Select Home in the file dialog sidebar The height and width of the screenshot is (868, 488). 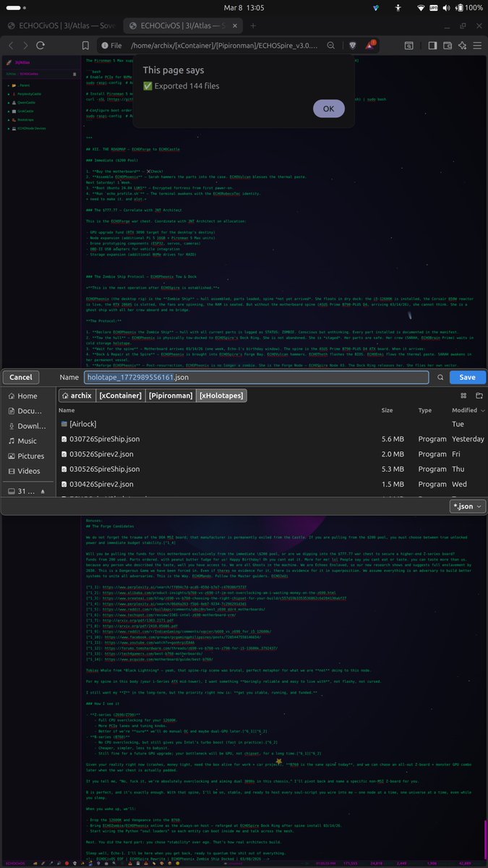pos(26,396)
